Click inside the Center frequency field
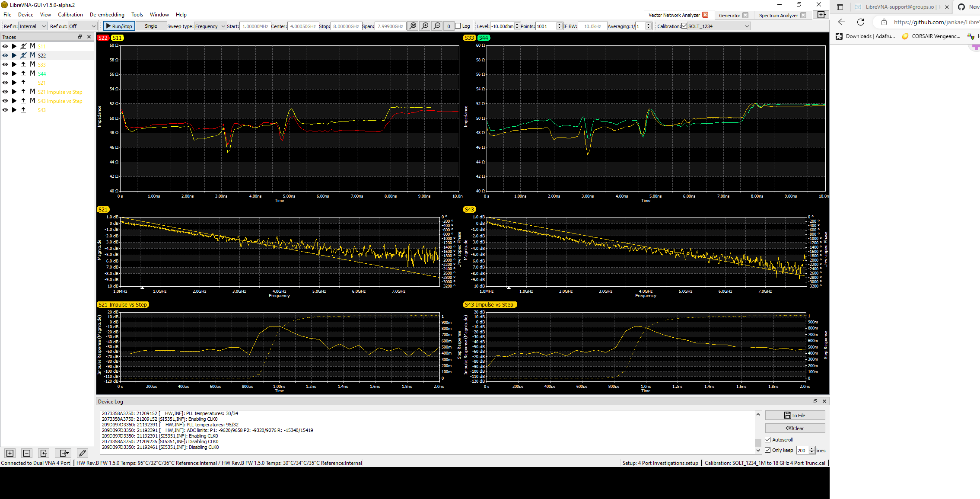This screenshot has width=980, height=499. coord(302,26)
